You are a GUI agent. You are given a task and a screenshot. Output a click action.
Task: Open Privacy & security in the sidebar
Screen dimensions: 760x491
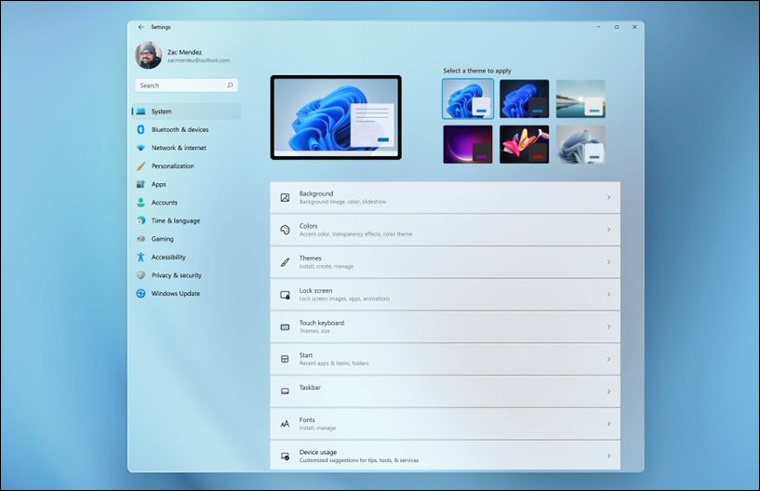186,275
